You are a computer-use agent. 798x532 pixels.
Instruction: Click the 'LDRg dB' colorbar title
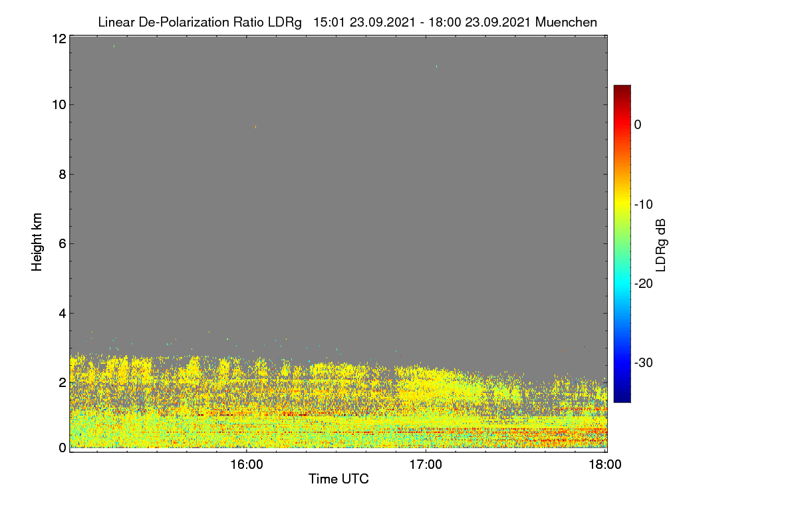[661, 245]
